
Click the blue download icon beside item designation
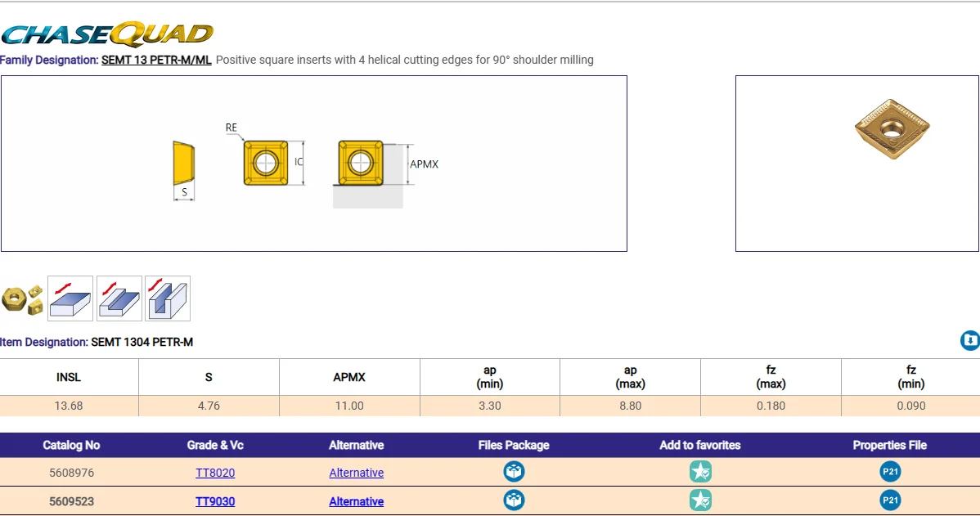pos(970,340)
